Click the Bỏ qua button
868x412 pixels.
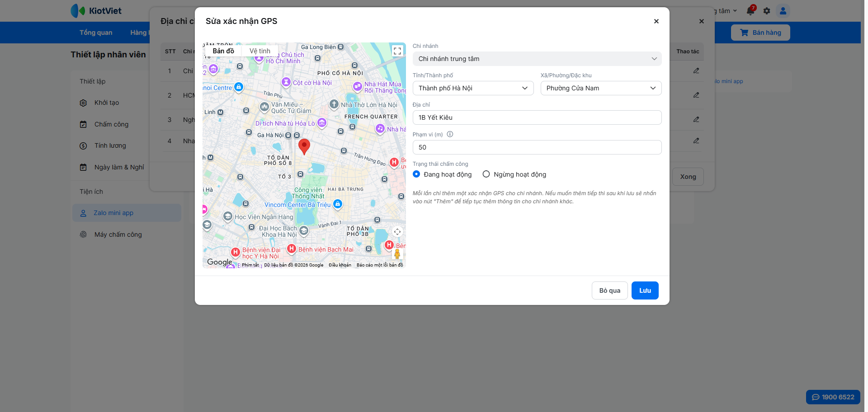610,290
